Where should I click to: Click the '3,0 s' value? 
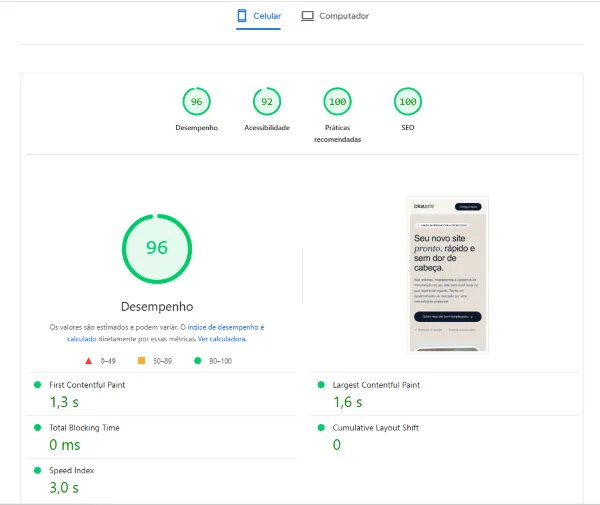(x=64, y=488)
